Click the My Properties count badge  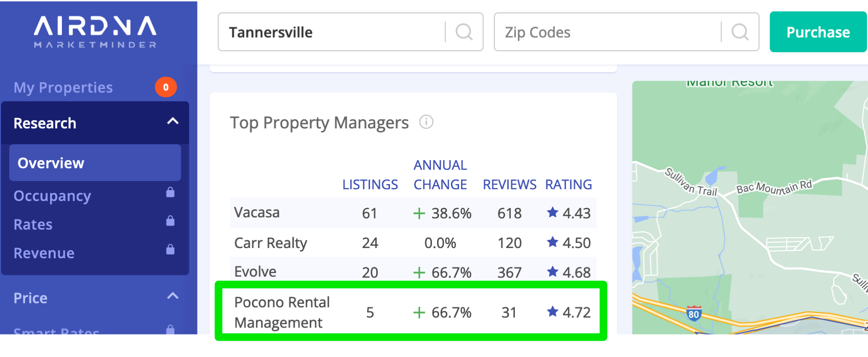tap(166, 87)
